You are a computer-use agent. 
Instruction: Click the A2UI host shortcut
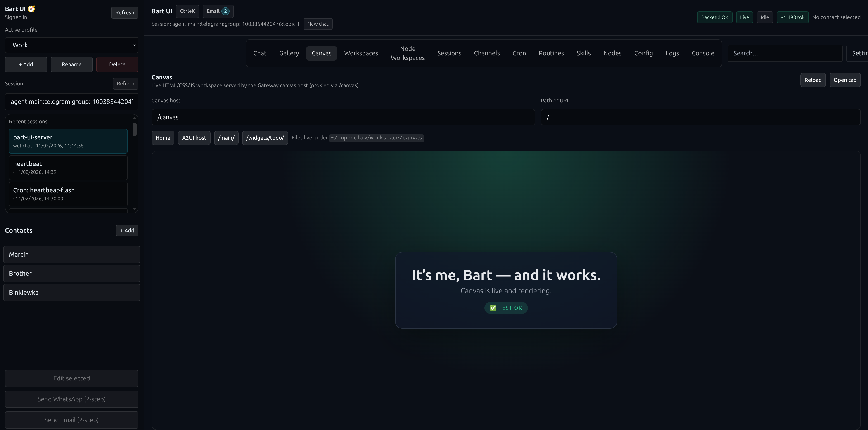(x=194, y=138)
